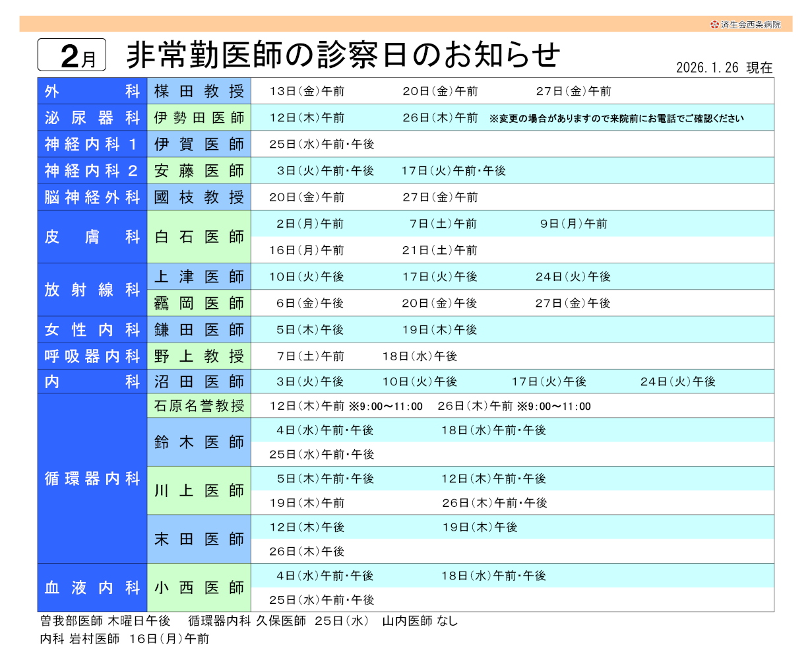The image size is (812, 660).
Task: Select the 循環器内科 department cell
Action: point(92,478)
